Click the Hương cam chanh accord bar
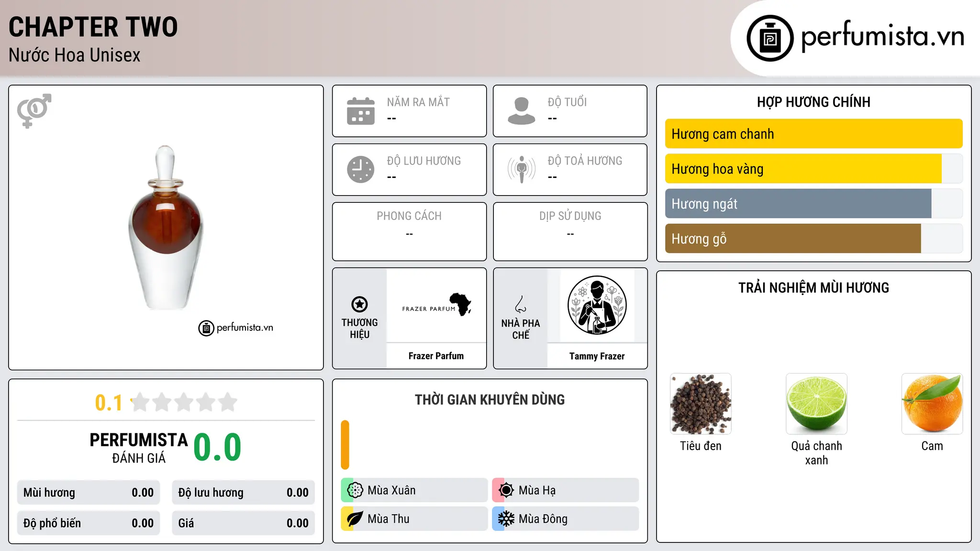 pyautogui.click(x=813, y=134)
